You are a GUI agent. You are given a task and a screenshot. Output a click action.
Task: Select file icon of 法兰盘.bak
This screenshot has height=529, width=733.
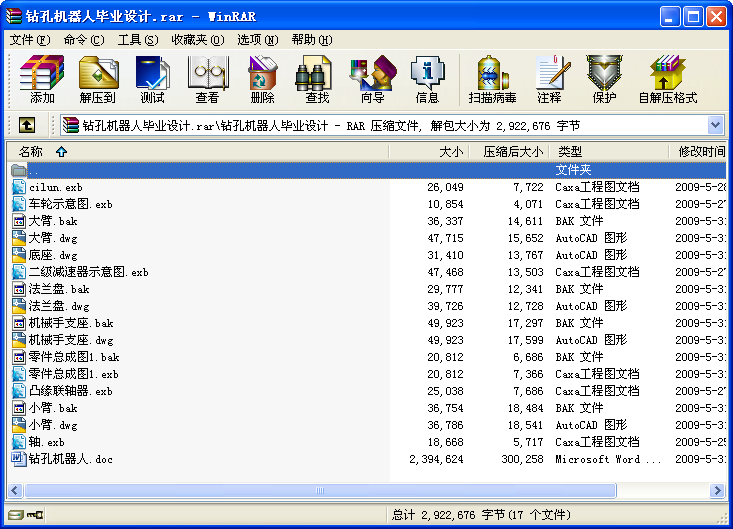coord(19,289)
